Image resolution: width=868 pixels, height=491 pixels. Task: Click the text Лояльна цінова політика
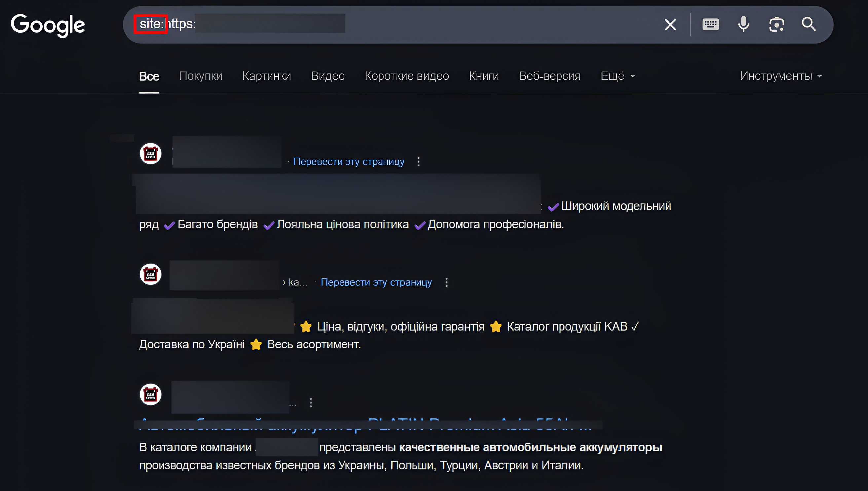[x=343, y=224]
